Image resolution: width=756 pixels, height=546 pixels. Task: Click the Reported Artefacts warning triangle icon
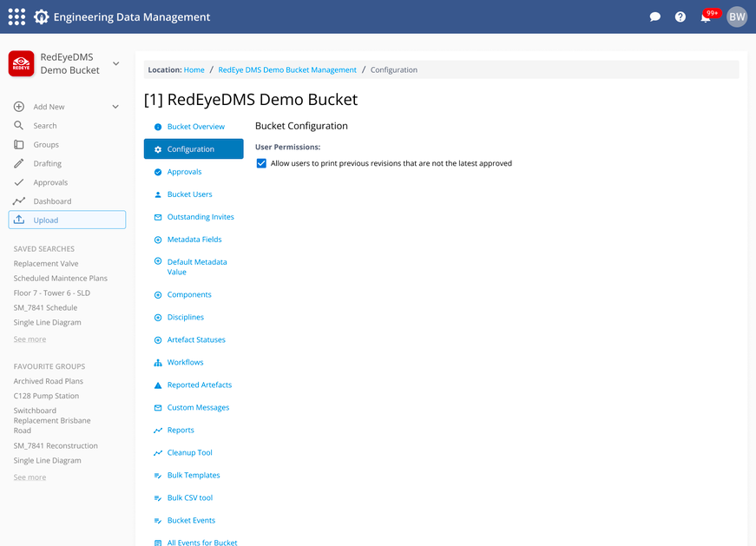click(158, 385)
